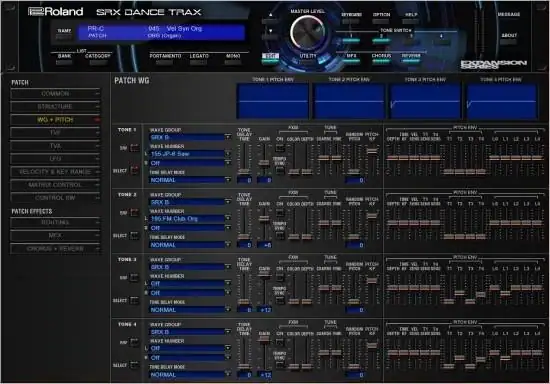This screenshot has height=384, width=550.
Task: Enable Mono mode
Action: coord(233,62)
